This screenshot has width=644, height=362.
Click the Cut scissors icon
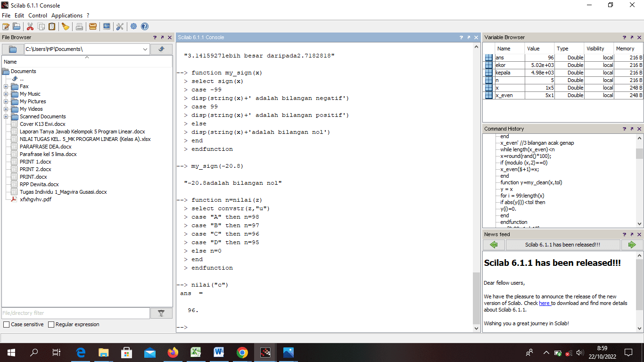(30, 26)
